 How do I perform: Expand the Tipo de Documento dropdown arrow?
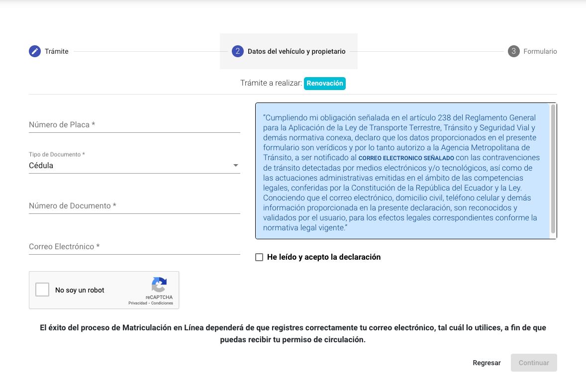(236, 166)
